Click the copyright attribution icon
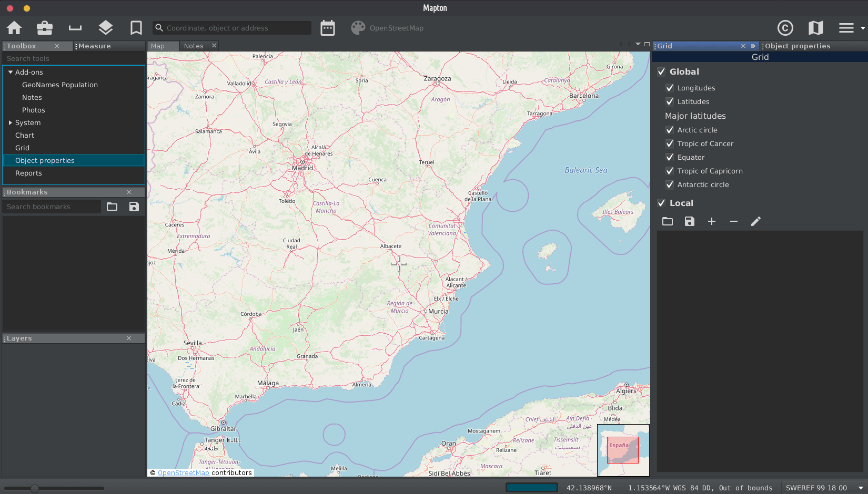868x494 pixels. tap(785, 28)
